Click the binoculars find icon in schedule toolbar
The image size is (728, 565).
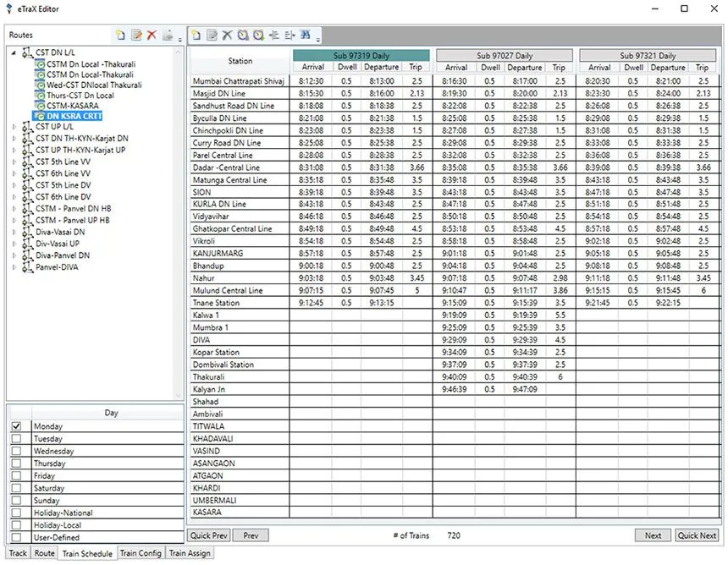[x=304, y=36]
